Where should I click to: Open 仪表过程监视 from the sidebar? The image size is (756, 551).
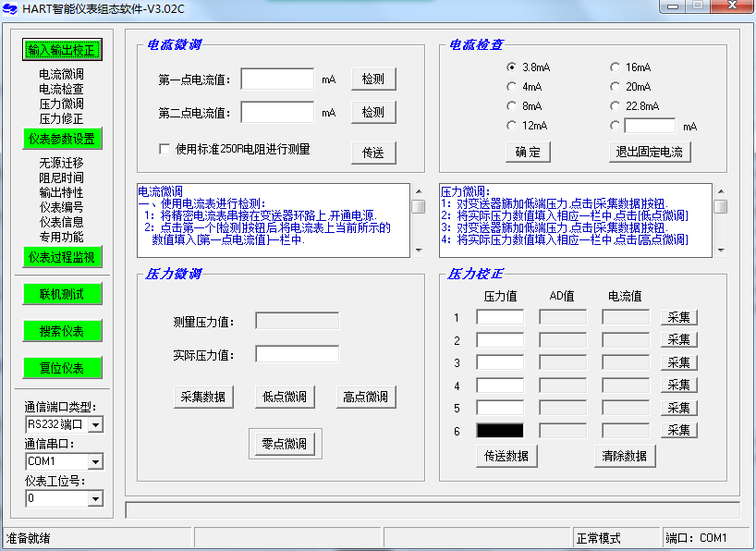(62, 257)
